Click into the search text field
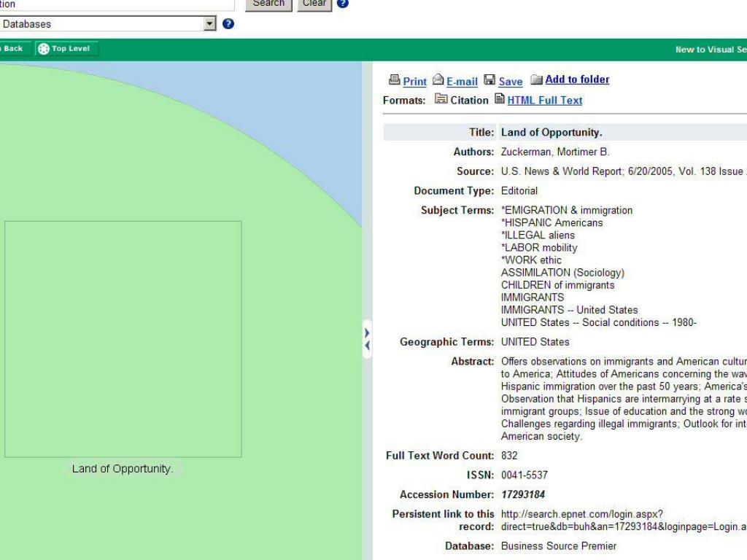The width and height of the screenshot is (747, 560). tap(117, 4)
